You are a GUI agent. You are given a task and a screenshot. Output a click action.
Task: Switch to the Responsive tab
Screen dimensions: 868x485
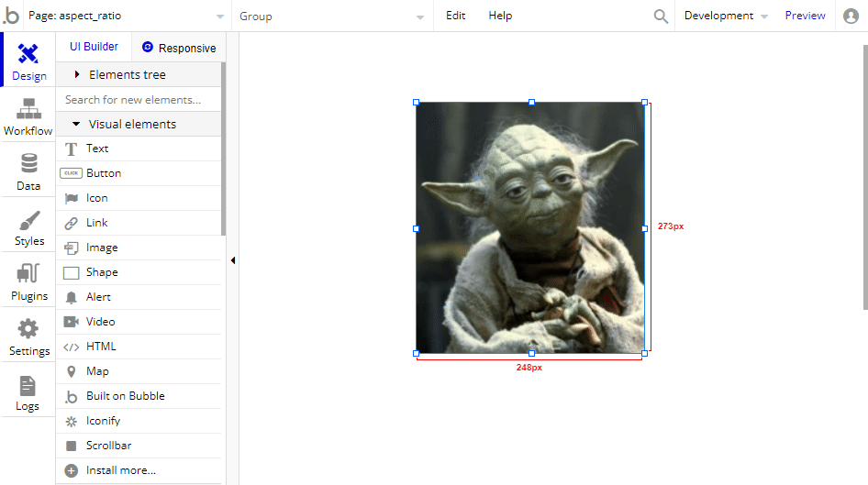pyautogui.click(x=179, y=48)
